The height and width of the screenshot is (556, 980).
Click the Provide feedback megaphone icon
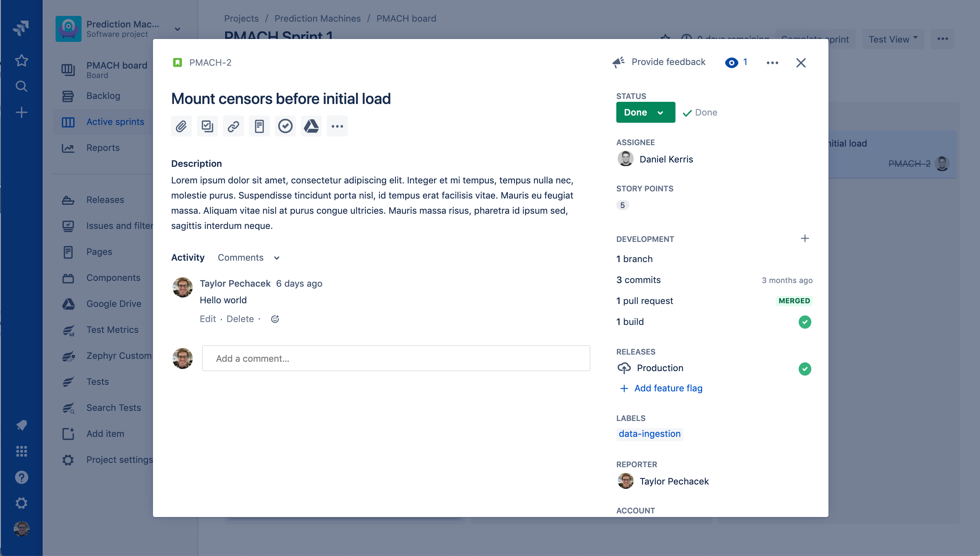[618, 62]
